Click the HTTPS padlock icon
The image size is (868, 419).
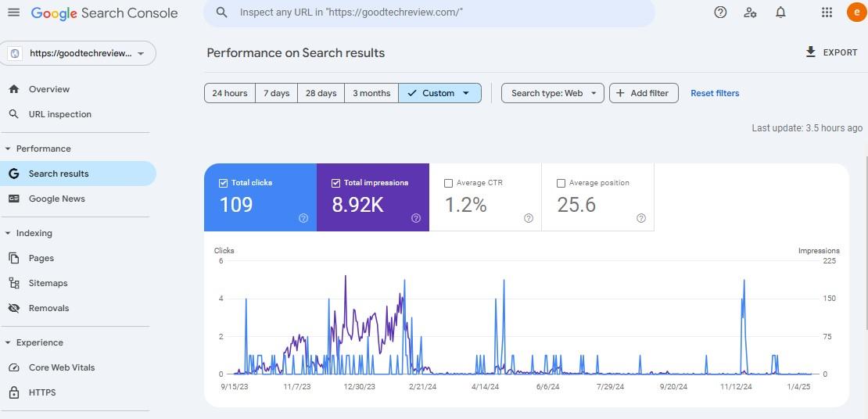point(14,392)
